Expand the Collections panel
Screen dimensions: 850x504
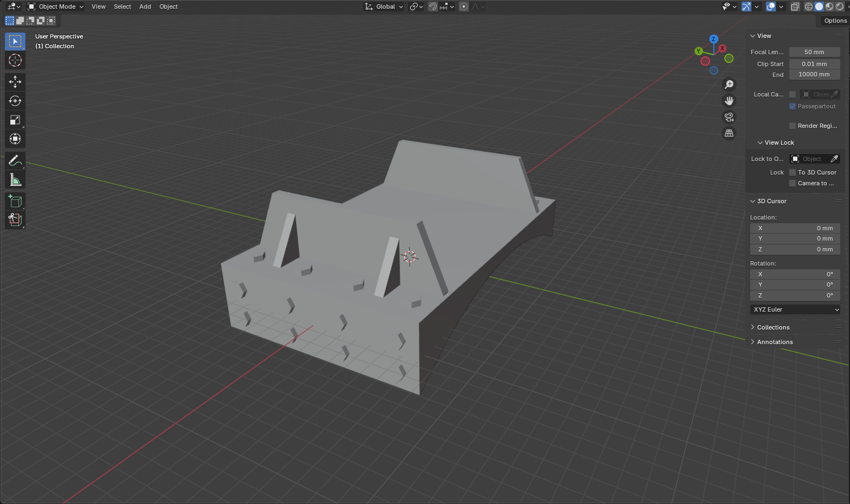[x=773, y=327]
